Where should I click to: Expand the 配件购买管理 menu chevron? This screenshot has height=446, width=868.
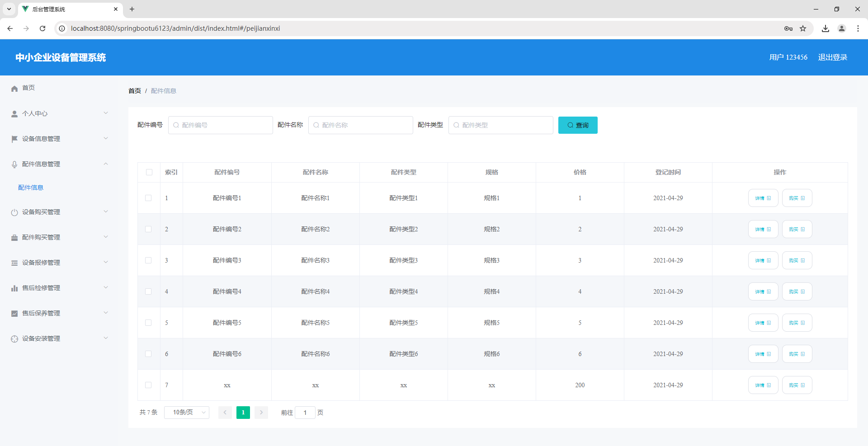[106, 237]
